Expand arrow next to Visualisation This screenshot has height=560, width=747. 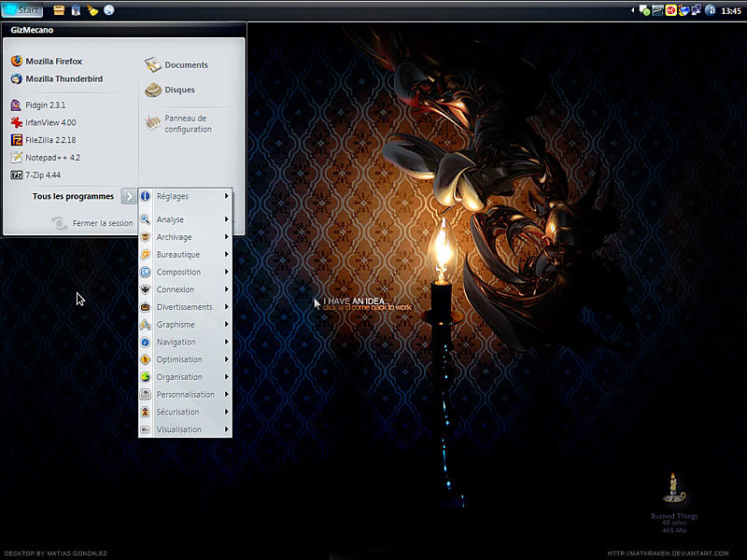[227, 429]
